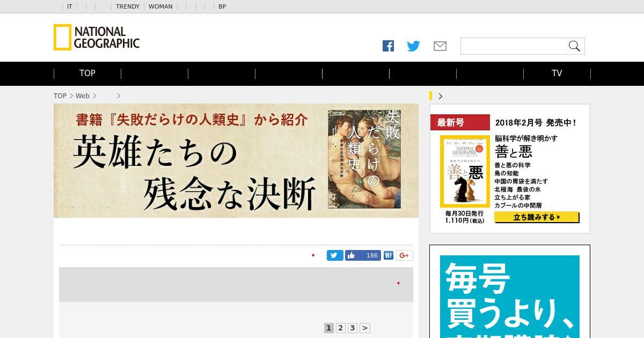The image size is (644, 338).
Task: Share the article on Google Plus
Action: [405, 255]
